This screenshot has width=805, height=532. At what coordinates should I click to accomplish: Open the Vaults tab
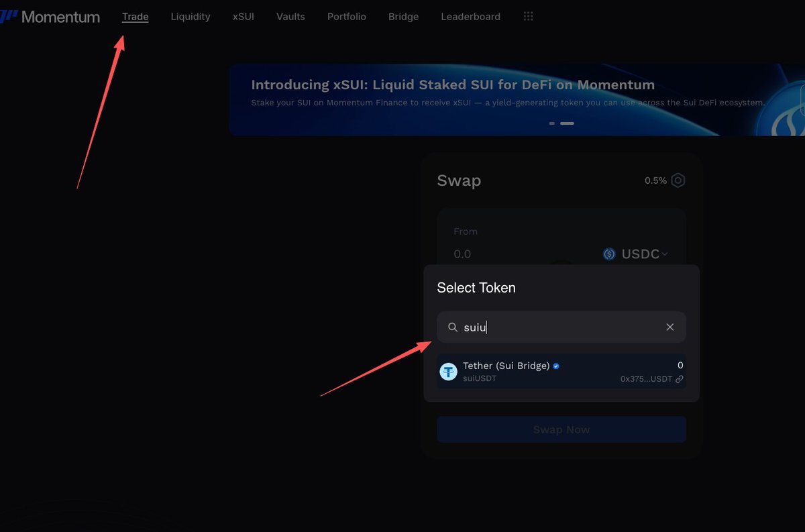(290, 17)
